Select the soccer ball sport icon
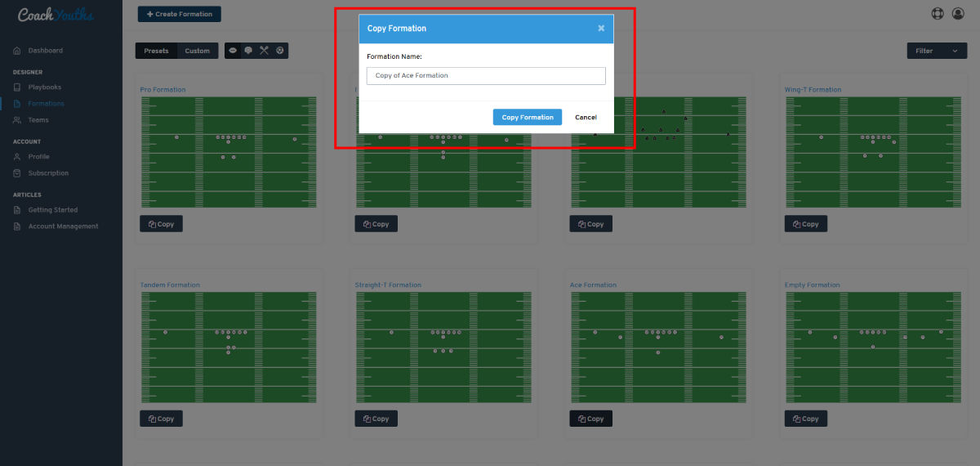 (280, 51)
